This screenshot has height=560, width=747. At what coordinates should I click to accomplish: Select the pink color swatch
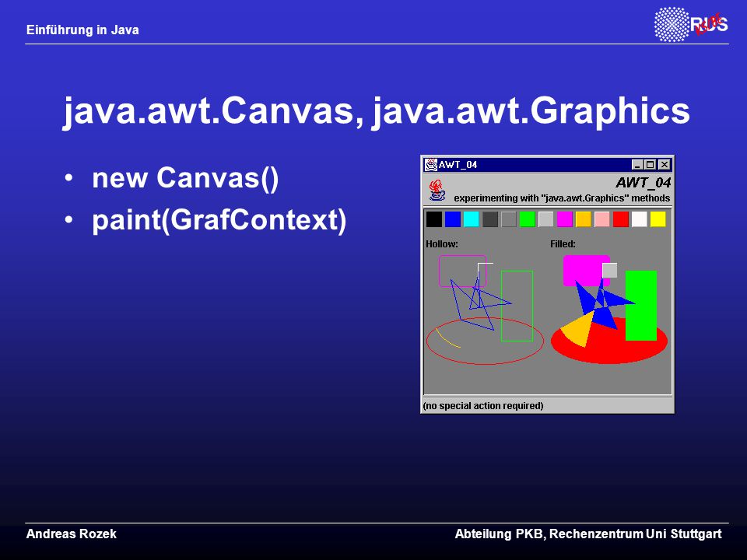coord(602,219)
